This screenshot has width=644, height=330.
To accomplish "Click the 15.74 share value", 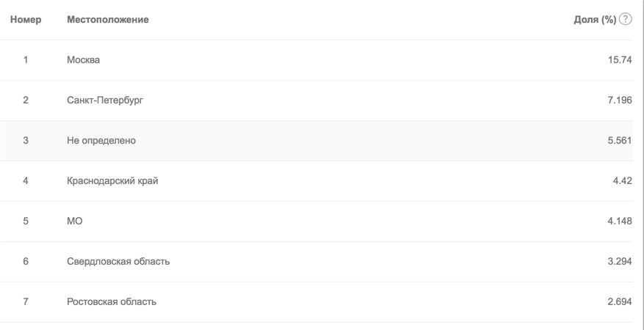I will [x=620, y=60].
